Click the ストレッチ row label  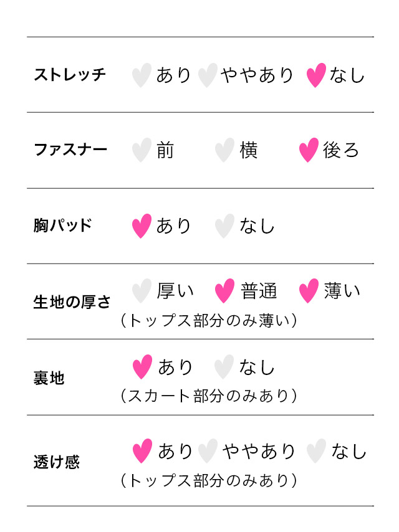[70, 75]
